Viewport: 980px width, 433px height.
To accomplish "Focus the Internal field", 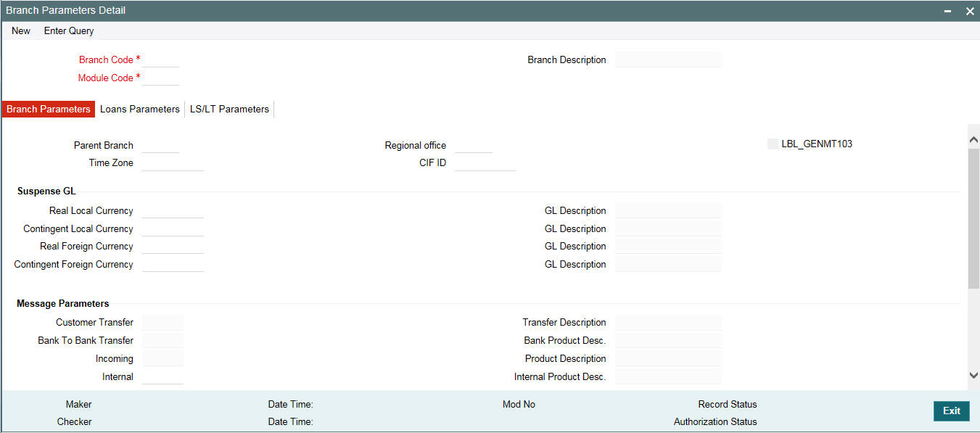I will [163, 376].
